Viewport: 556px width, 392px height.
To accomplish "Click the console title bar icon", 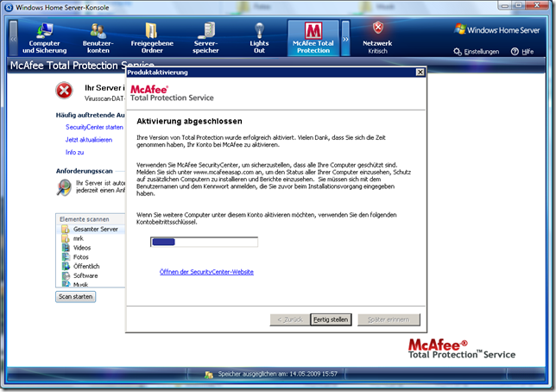I will 9,7.
